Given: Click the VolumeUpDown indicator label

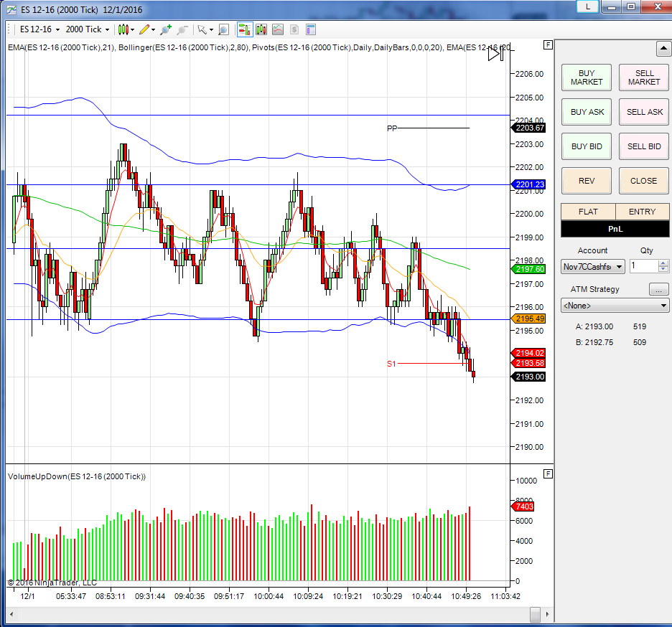Looking at the screenshot, I should [77, 476].
